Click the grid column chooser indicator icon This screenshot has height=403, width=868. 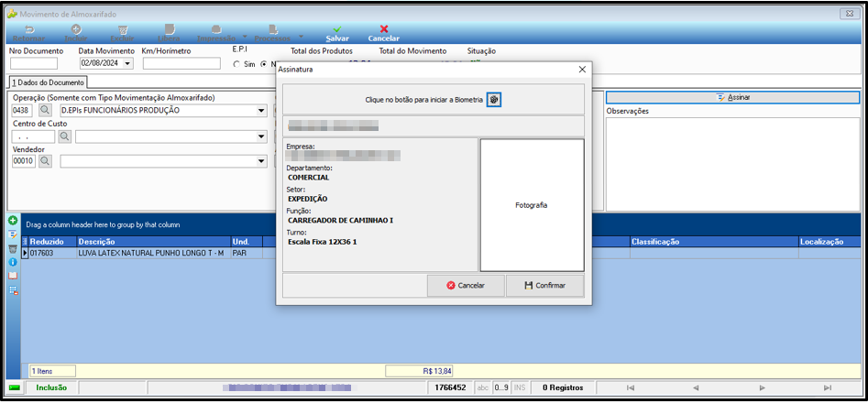point(25,242)
